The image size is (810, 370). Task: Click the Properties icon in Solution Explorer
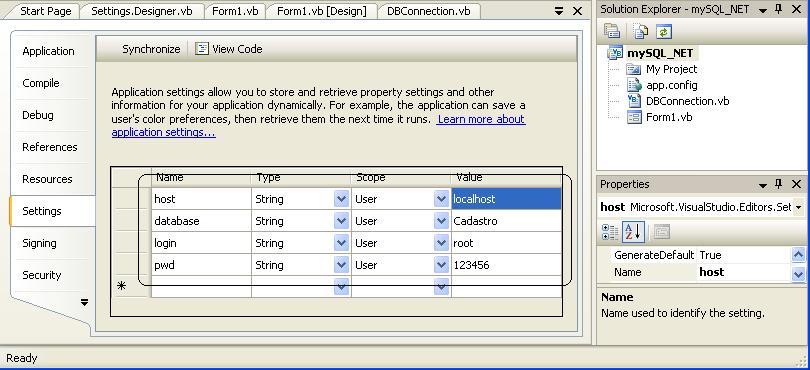point(612,32)
